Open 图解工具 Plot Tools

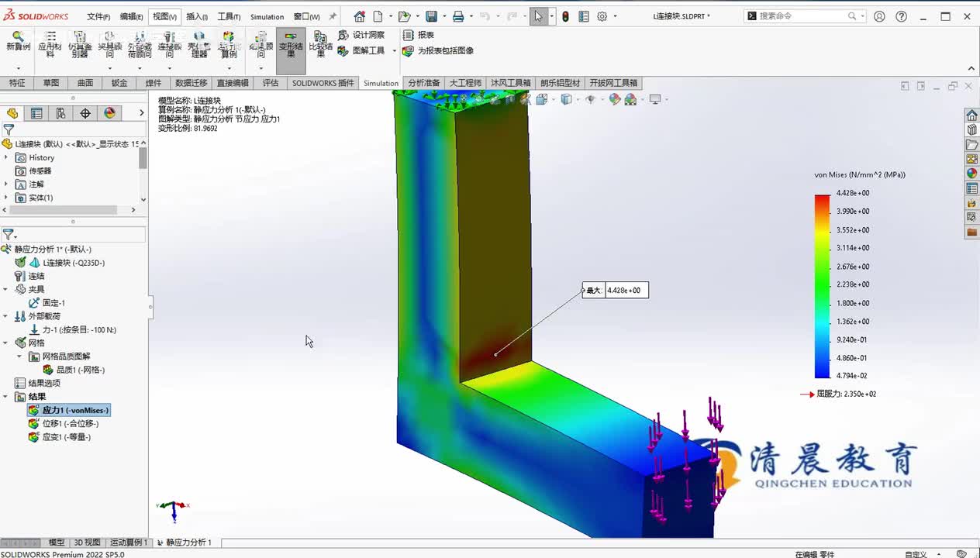(x=361, y=50)
